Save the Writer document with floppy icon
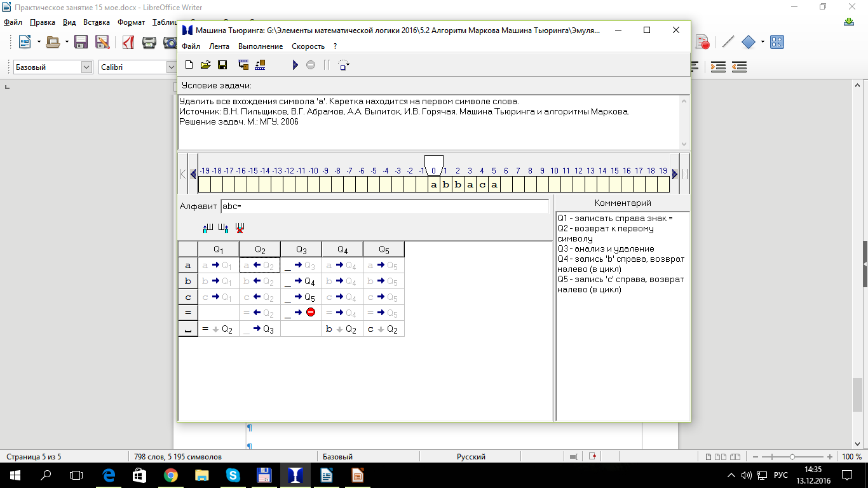 tap(81, 42)
